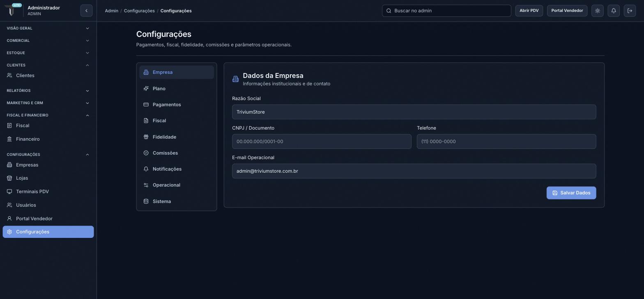Open notifications bell in top bar
Image resolution: width=644 pixels, height=299 pixels.
pos(614,11)
